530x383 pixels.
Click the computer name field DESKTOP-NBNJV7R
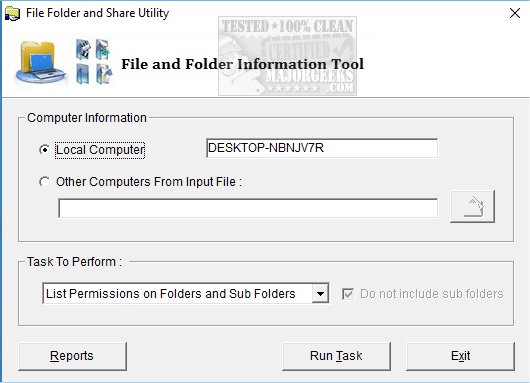(x=322, y=148)
